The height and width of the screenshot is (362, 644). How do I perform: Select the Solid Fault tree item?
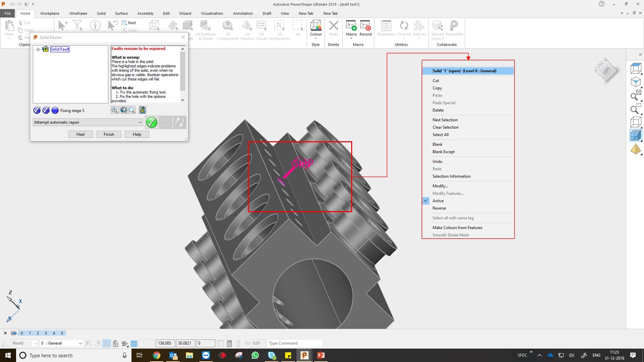[x=60, y=49]
